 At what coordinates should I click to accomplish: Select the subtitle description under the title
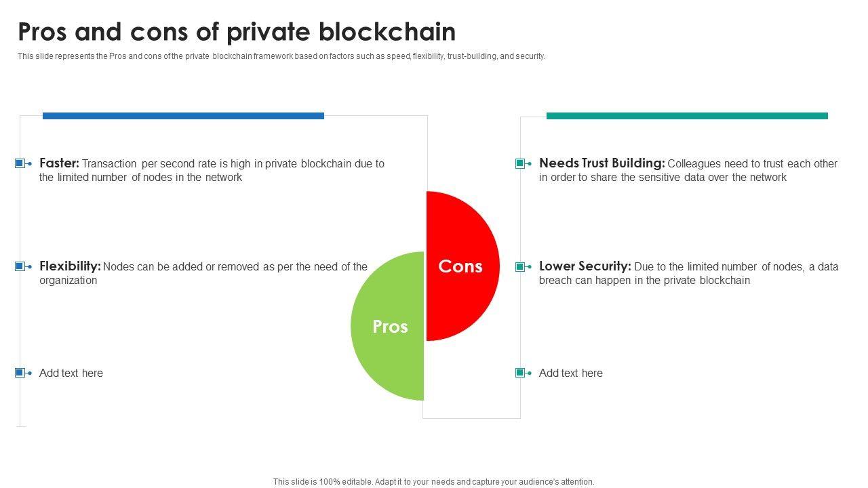281,56
